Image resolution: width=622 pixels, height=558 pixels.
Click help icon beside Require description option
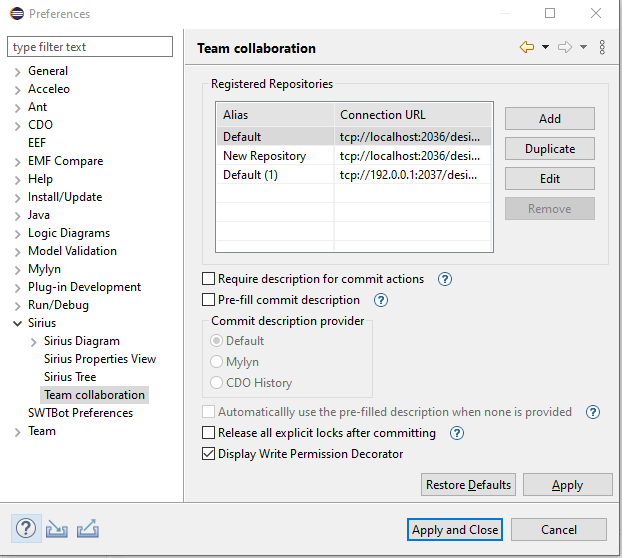445,280
